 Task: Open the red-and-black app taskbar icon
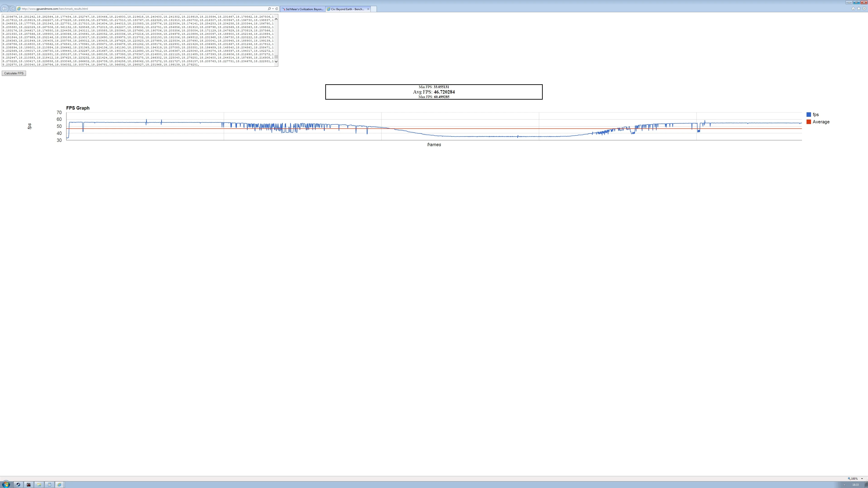coord(29,485)
